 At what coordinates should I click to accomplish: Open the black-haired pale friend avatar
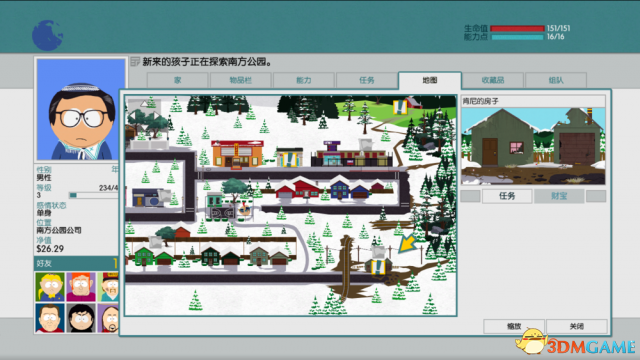[81, 318]
